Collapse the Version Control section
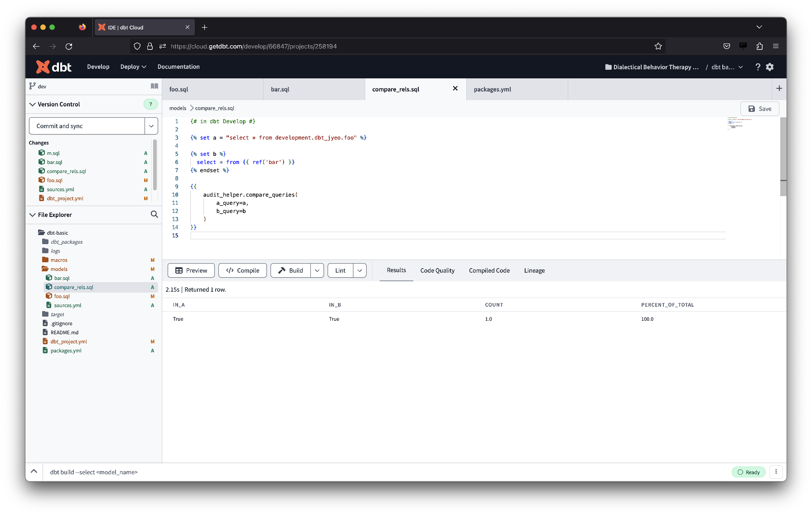 coord(33,104)
